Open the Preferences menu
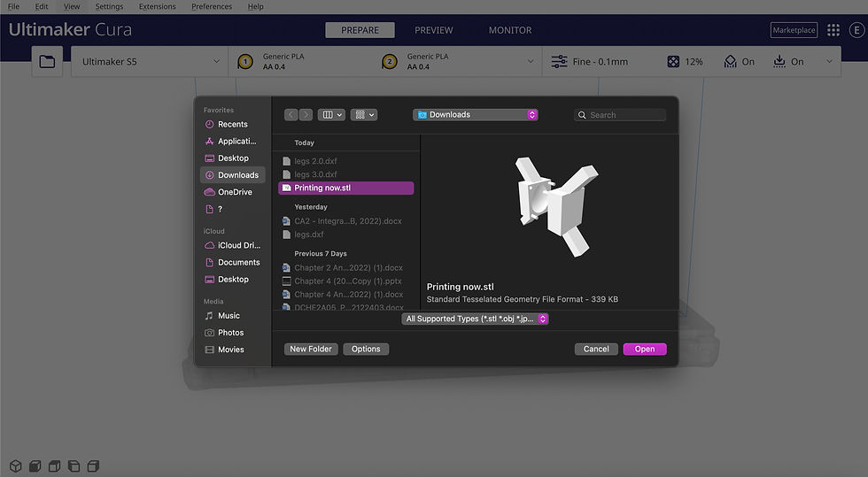 [x=212, y=7]
